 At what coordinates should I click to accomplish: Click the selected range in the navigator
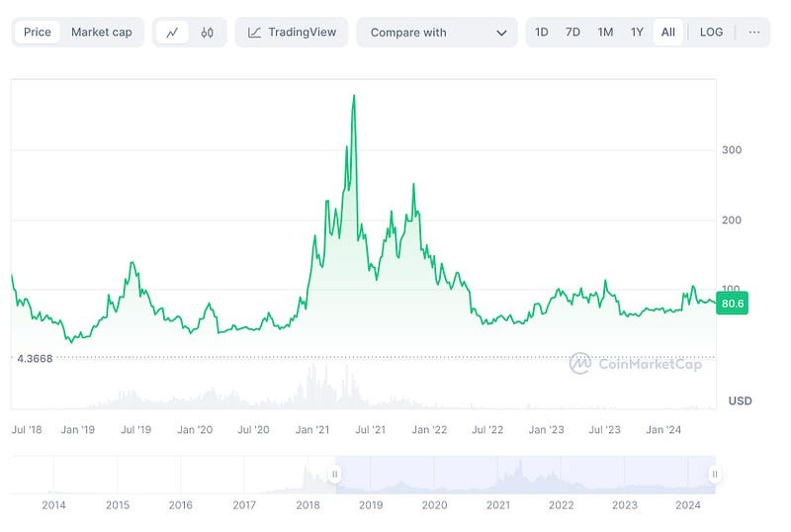[525, 475]
